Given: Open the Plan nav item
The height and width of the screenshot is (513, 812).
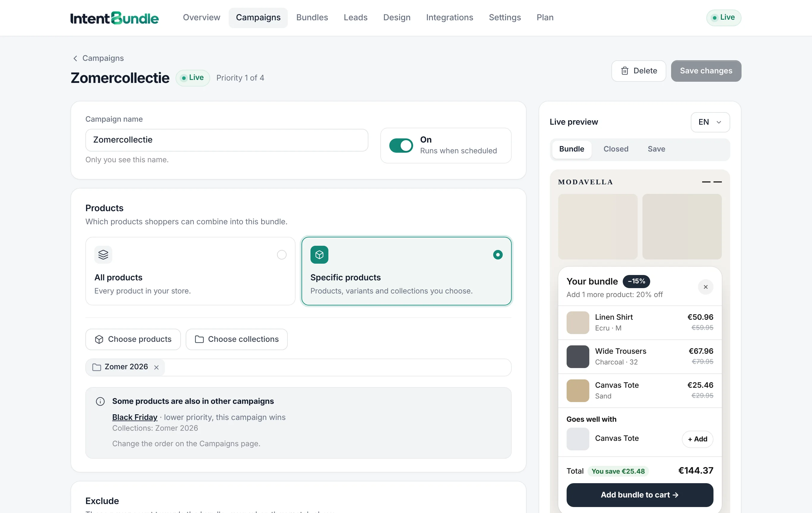Looking at the screenshot, I should [545, 18].
